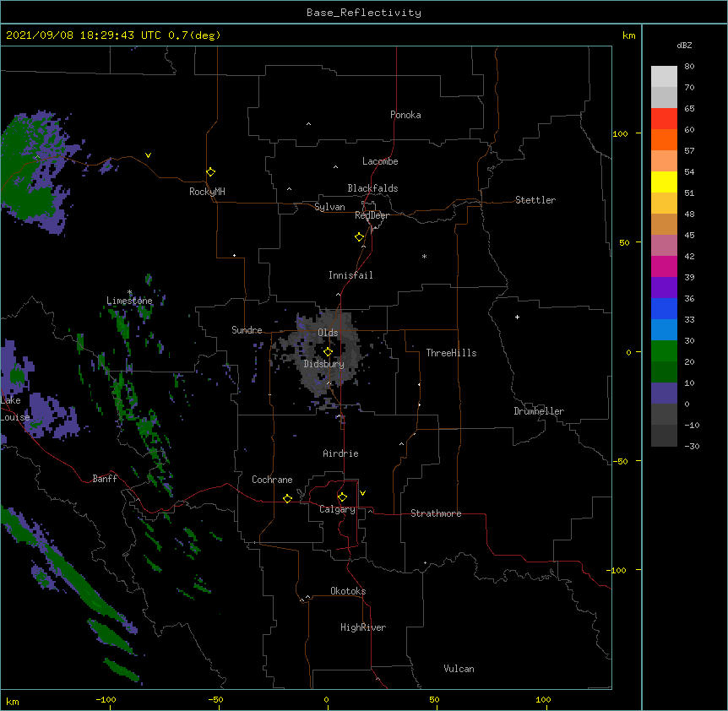This screenshot has height=711, width=728.
Task: Click the pink 45-42 dBZ legend swatch
Action: 664,246
